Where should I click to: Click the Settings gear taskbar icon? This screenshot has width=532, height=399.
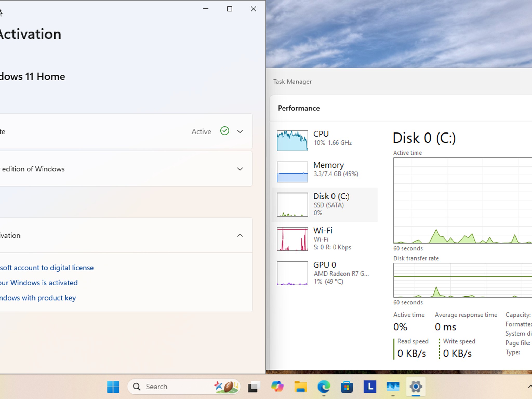coord(416,387)
